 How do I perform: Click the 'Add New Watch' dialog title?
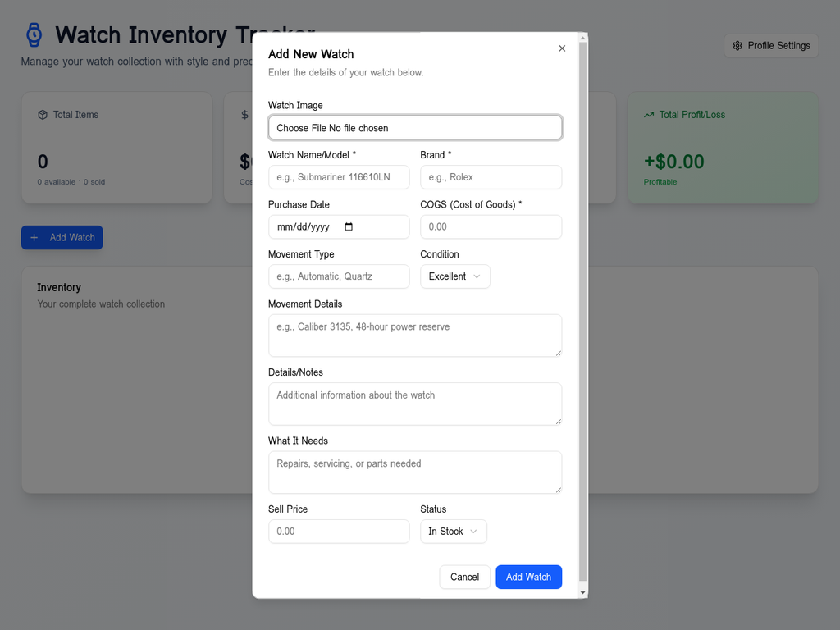(311, 54)
